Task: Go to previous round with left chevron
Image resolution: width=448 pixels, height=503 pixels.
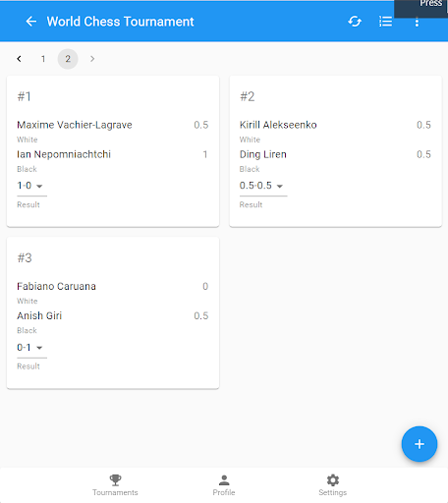Action: pyautogui.click(x=19, y=59)
